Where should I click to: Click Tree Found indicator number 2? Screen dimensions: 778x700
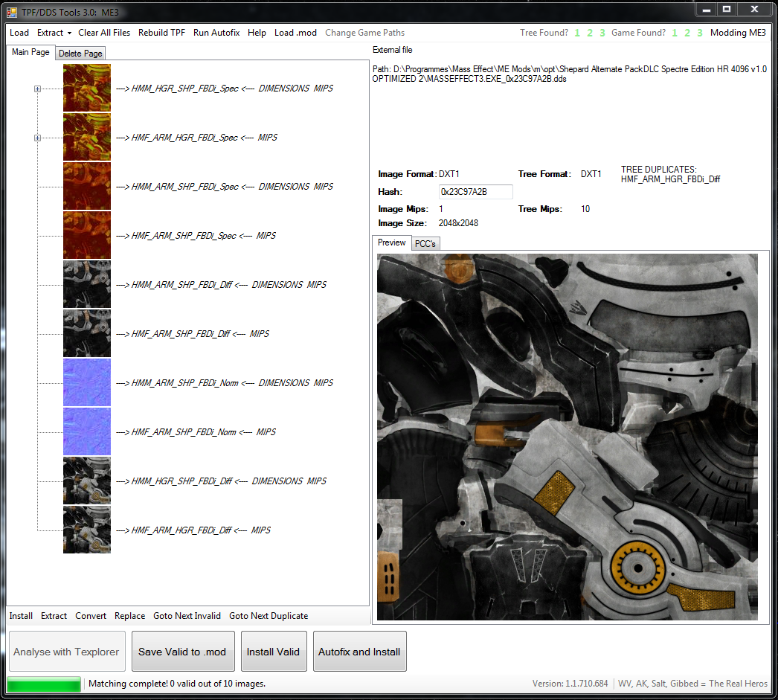click(x=590, y=33)
